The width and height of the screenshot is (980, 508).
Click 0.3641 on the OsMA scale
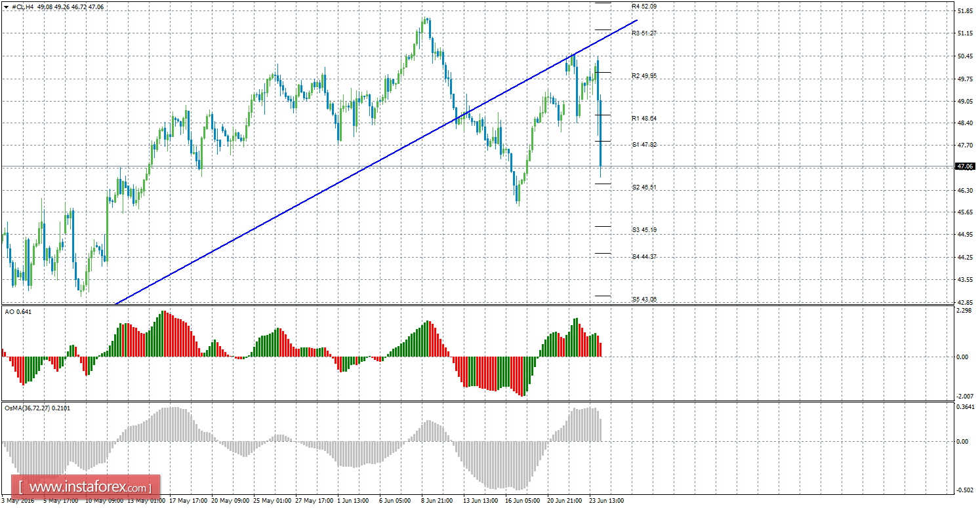(965, 408)
